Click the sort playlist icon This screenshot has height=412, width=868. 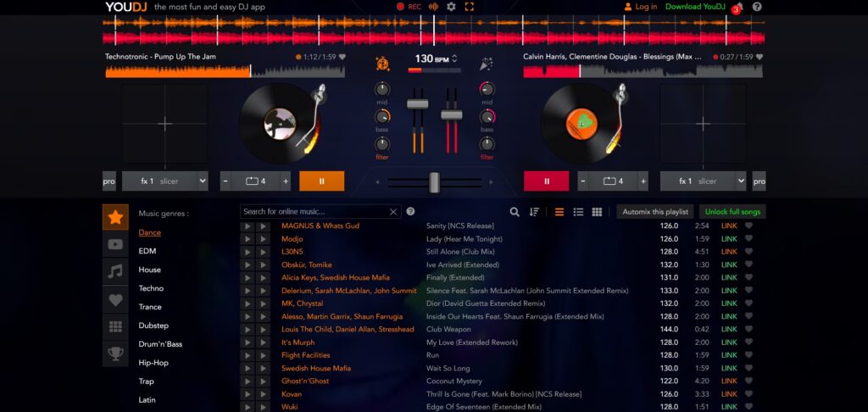(x=534, y=212)
